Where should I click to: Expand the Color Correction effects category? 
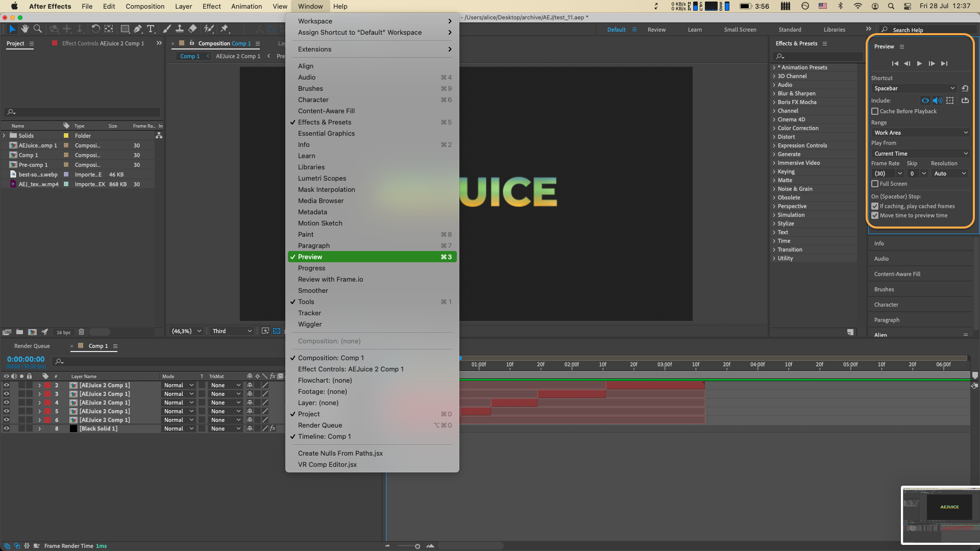coord(774,128)
